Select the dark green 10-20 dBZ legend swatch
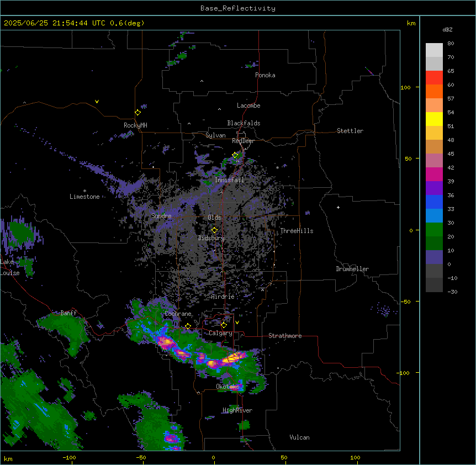The image size is (476, 465). 434,244
